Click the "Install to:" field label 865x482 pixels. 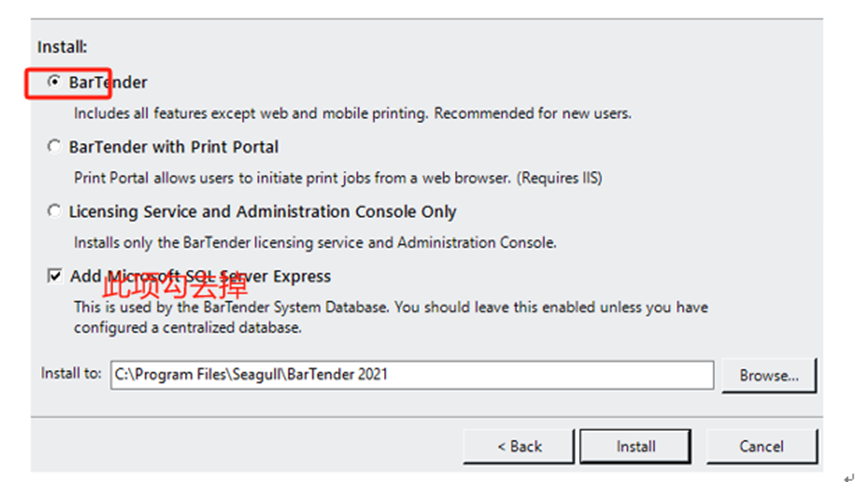click(71, 374)
